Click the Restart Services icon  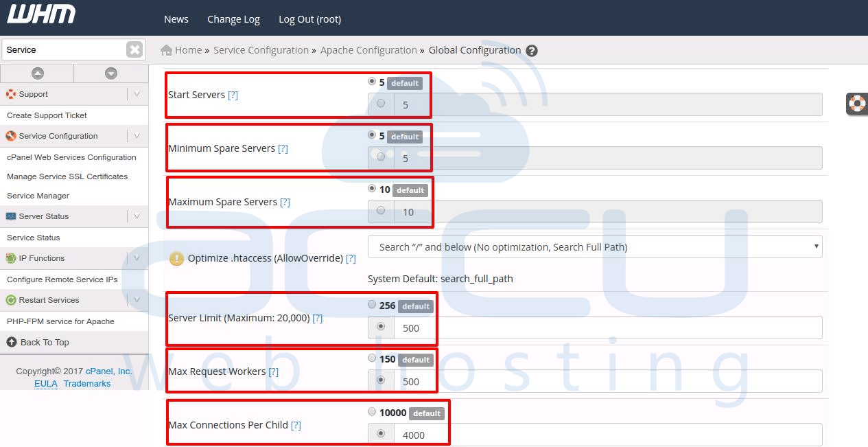tap(12, 300)
